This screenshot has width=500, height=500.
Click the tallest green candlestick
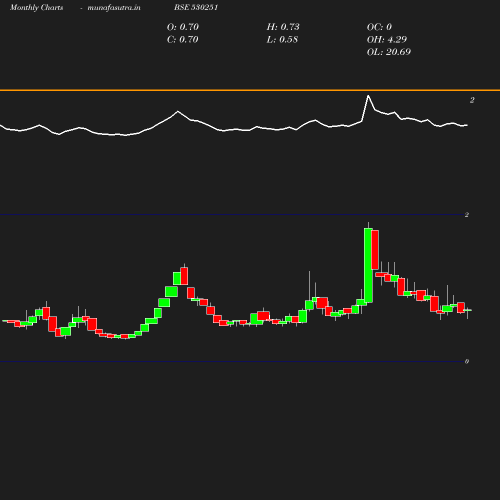point(368,265)
